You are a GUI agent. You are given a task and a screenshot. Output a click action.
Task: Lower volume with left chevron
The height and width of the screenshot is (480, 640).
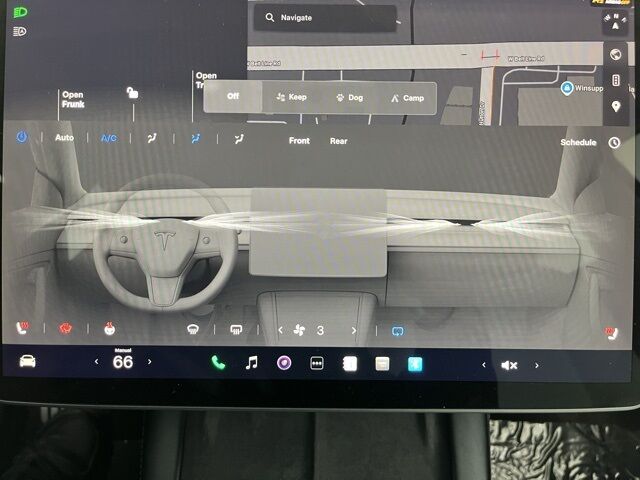tap(484, 365)
